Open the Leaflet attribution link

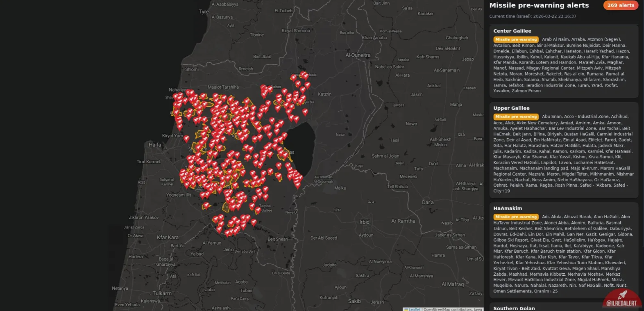click(x=414, y=309)
